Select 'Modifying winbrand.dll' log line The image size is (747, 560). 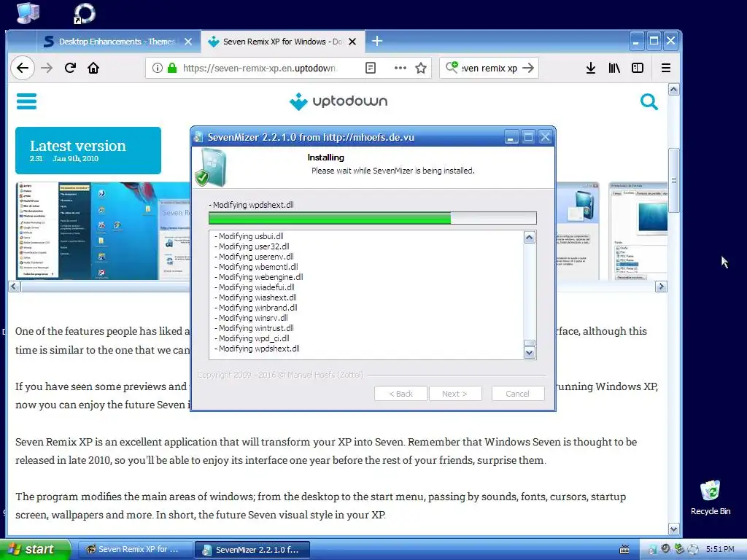(x=256, y=308)
